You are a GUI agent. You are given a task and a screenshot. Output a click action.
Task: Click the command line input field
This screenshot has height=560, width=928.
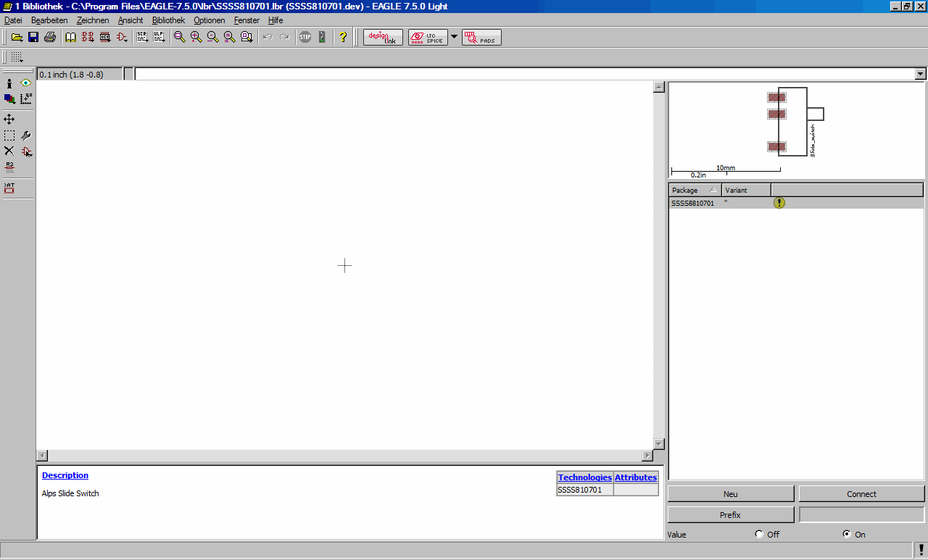click(x=524, y=74)
